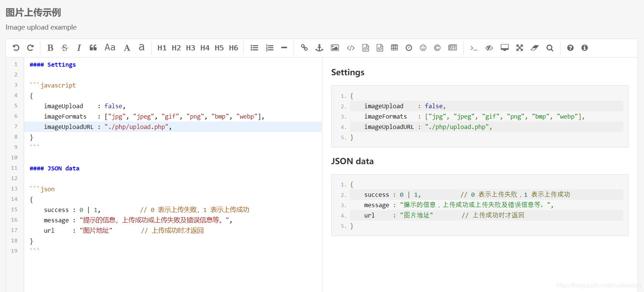Open the image upload dialog

[335, 48]
